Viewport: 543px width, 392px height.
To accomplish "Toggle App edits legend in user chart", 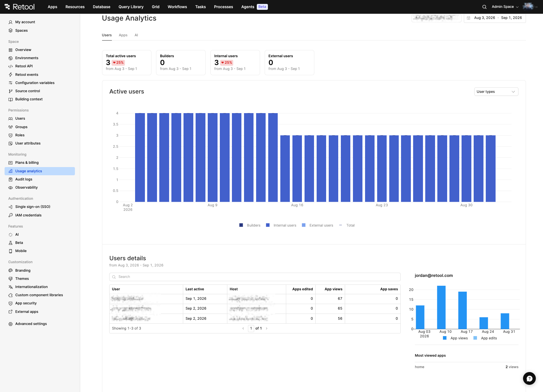I will 485,338.
